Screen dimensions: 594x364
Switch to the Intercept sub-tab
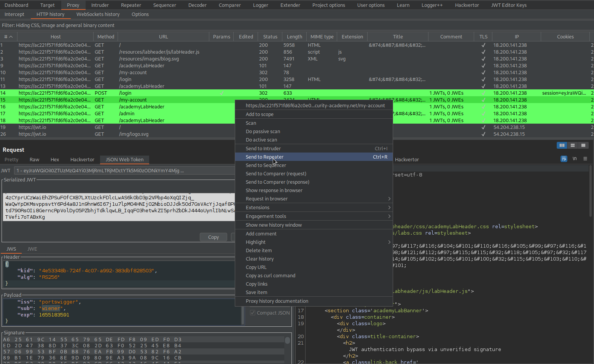(x=14, y=14)
